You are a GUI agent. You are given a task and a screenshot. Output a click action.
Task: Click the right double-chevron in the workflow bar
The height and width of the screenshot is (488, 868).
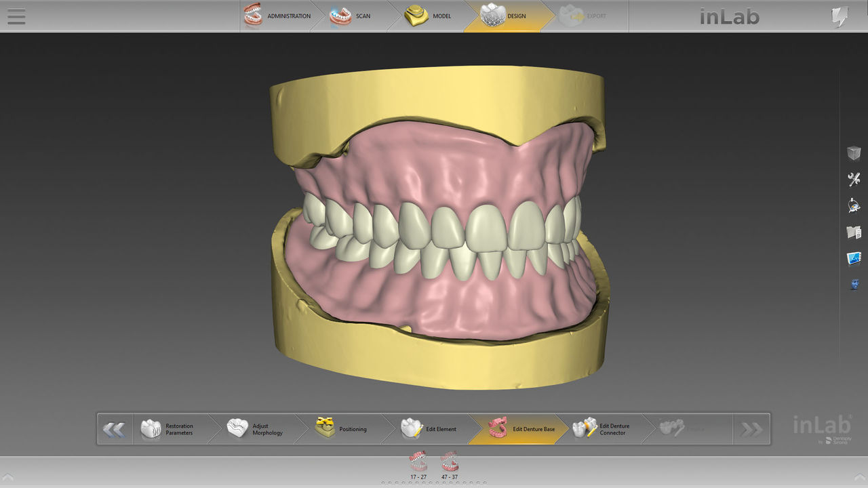751,428
